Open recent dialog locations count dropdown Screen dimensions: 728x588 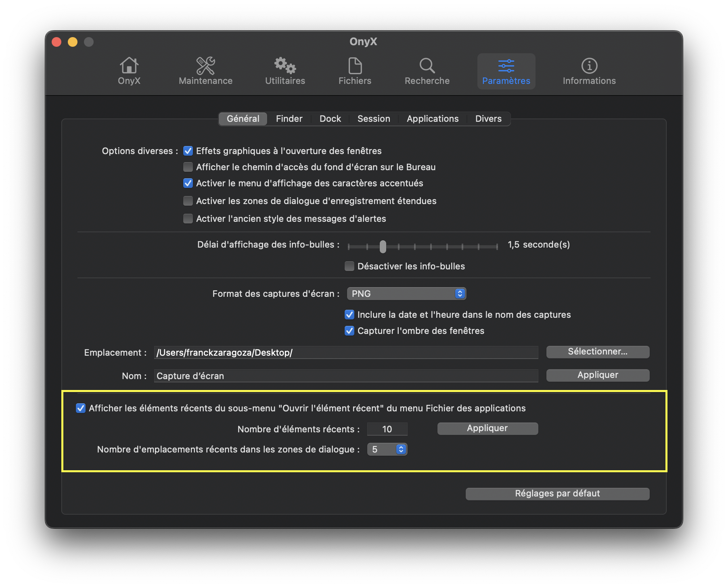pyautogui.click(x=387, y=449)
